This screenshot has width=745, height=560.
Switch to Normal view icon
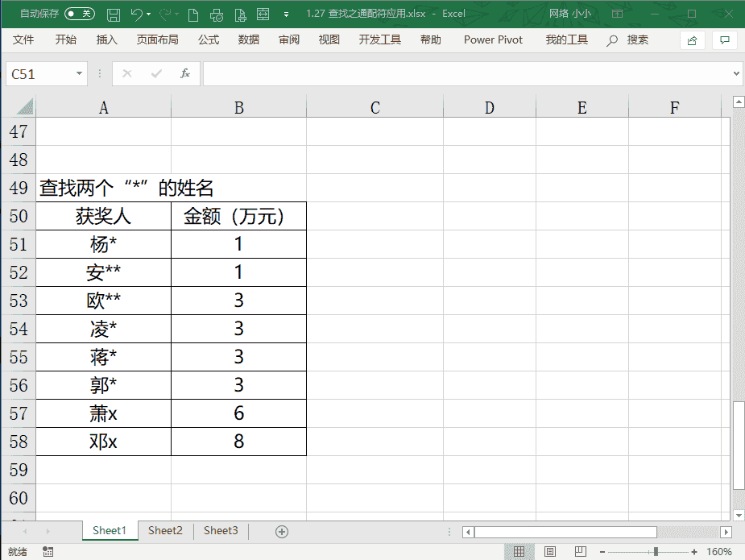(519, 551)
